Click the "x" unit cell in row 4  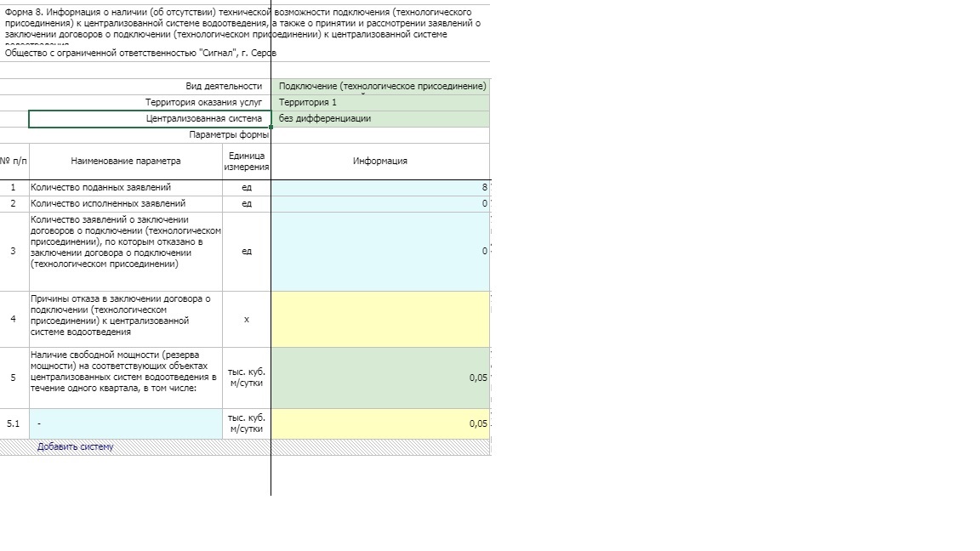click(246, 319)
